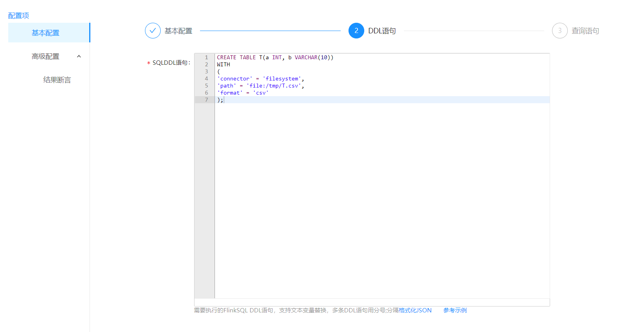The image size is (644, 332).
Task: Click the step 2 circle icon
Action: 356,31
